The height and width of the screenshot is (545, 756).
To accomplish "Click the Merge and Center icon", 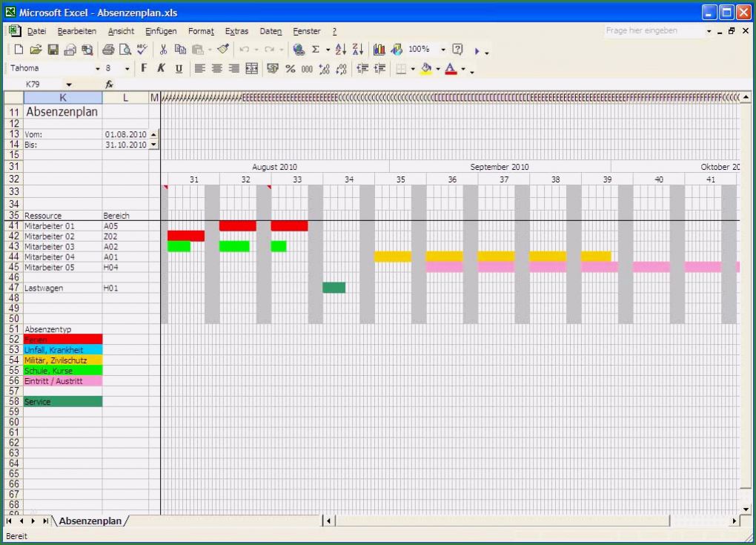I will [251, 69].
